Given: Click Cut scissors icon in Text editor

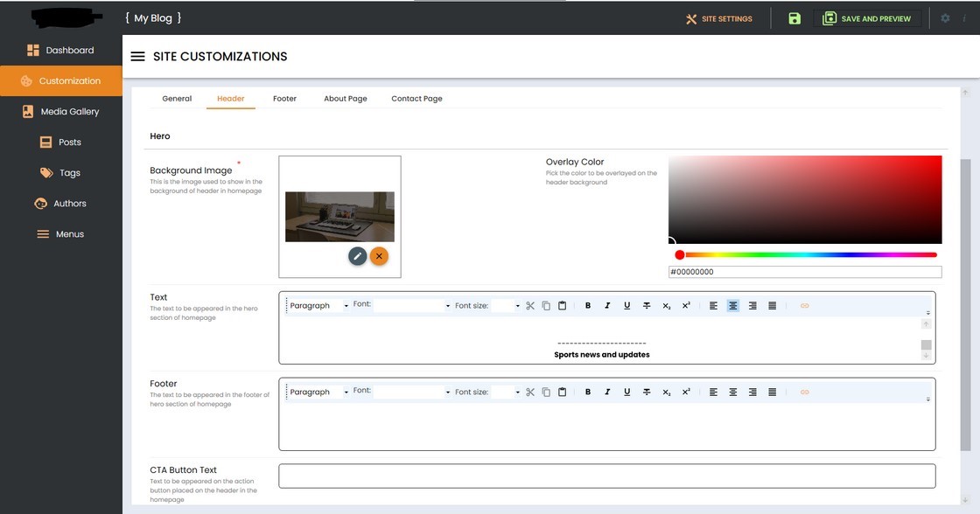Looking at the screenshot, I should (530, 306).
